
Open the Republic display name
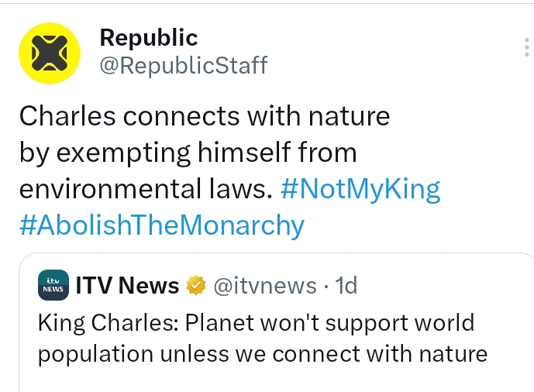click(x=149, y=37)
